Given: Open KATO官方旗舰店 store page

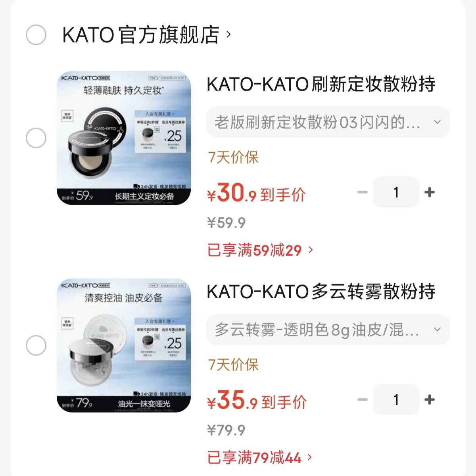Looking at the screenshot, I should (141, 35).
